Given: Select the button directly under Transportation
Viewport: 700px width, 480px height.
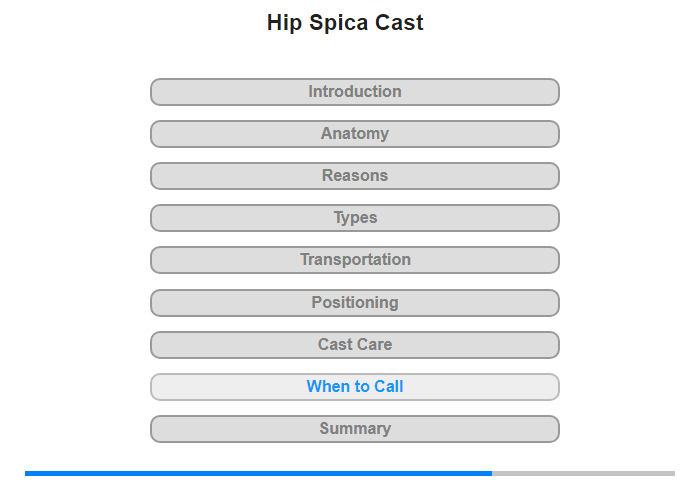Looking at the screenshot, I should coord(355,303).
